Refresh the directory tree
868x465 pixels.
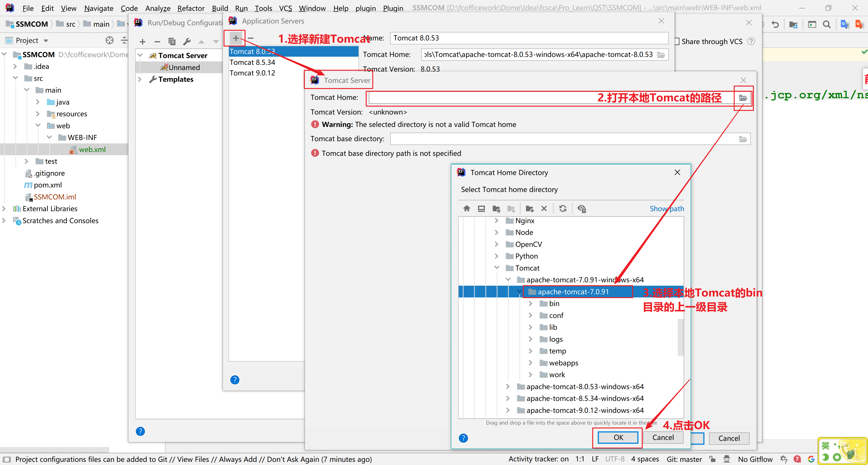[x=563, y=208]
